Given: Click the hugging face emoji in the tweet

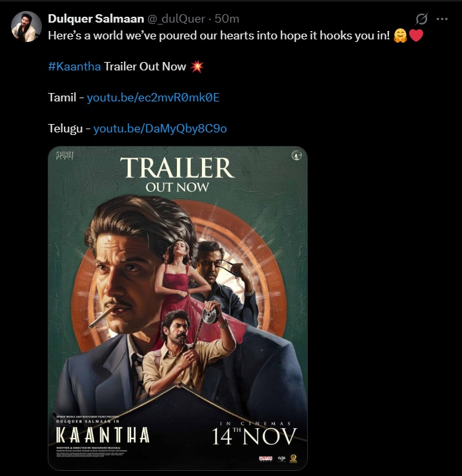Looking at the screenshot, I should click(x=400, y=36).
